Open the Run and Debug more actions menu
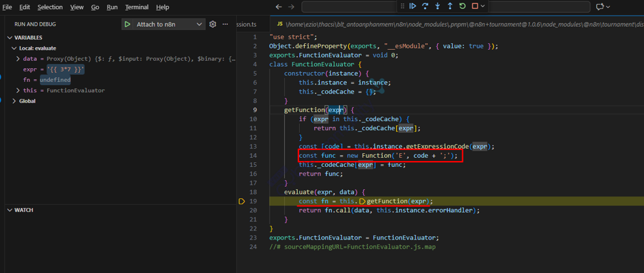644x273 pixels. click(x=225, y=24)
